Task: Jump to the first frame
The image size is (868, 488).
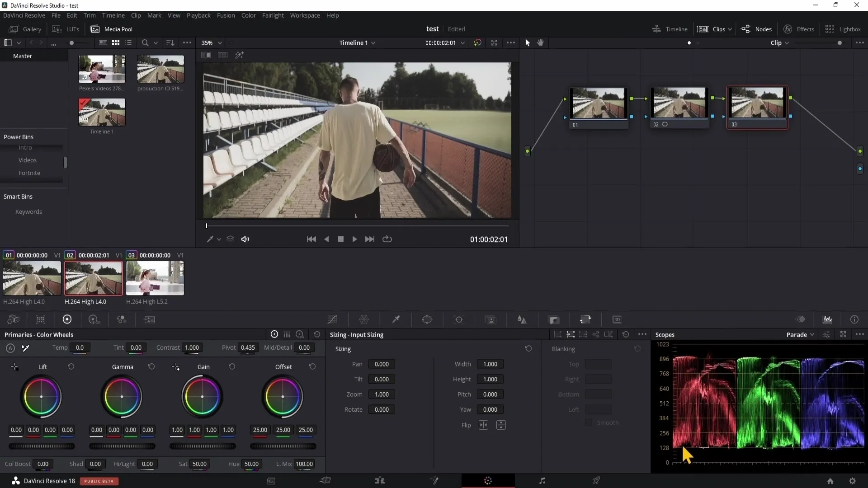Action: coord(311,239)
